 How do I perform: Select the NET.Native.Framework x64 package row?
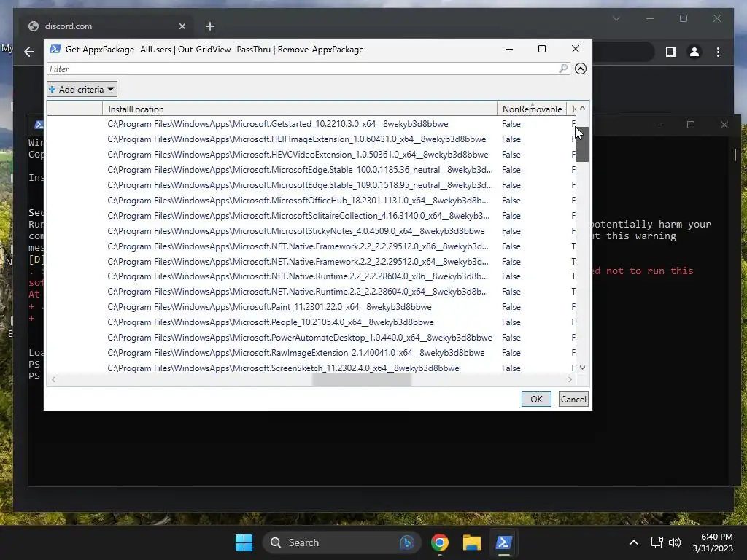point(311,262)
